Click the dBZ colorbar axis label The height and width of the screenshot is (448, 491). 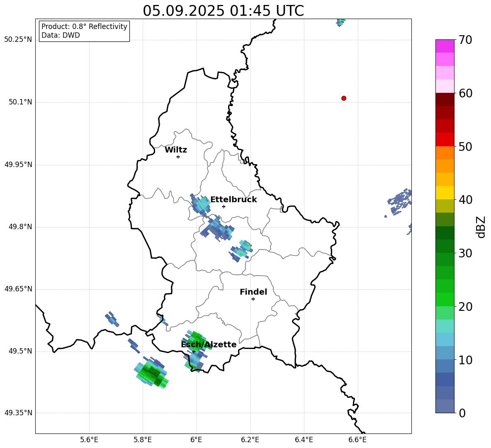pos(481,227)
